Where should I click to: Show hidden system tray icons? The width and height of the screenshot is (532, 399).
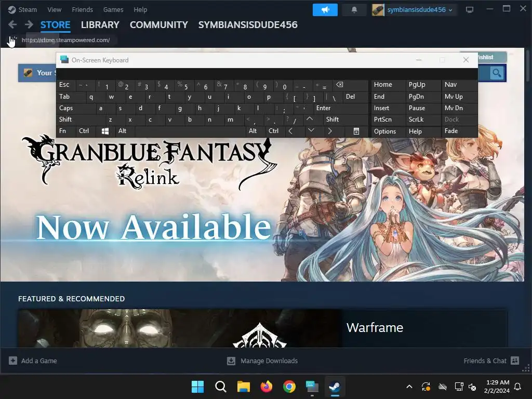click(x=409, y=387)
